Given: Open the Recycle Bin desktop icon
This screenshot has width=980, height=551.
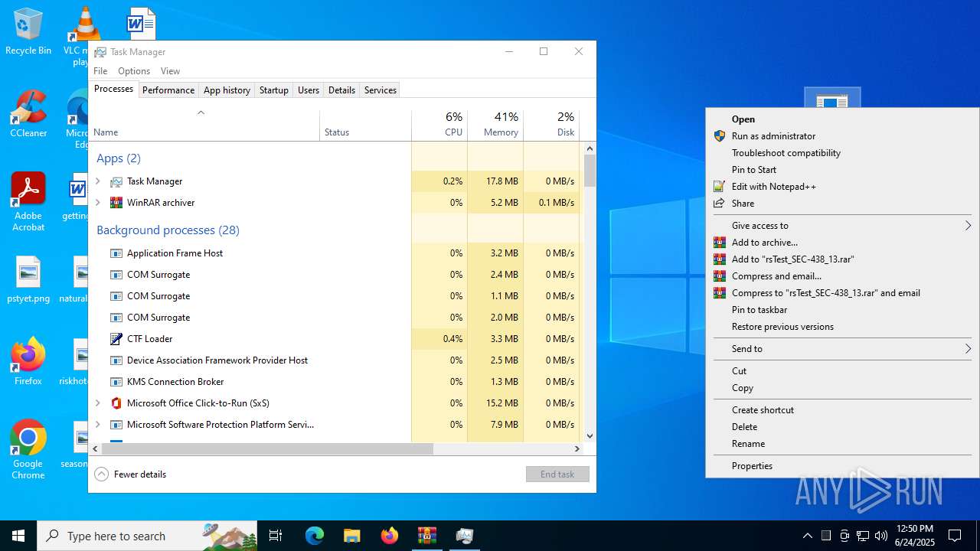Looking at the screenshot, I should click(28, 31).
